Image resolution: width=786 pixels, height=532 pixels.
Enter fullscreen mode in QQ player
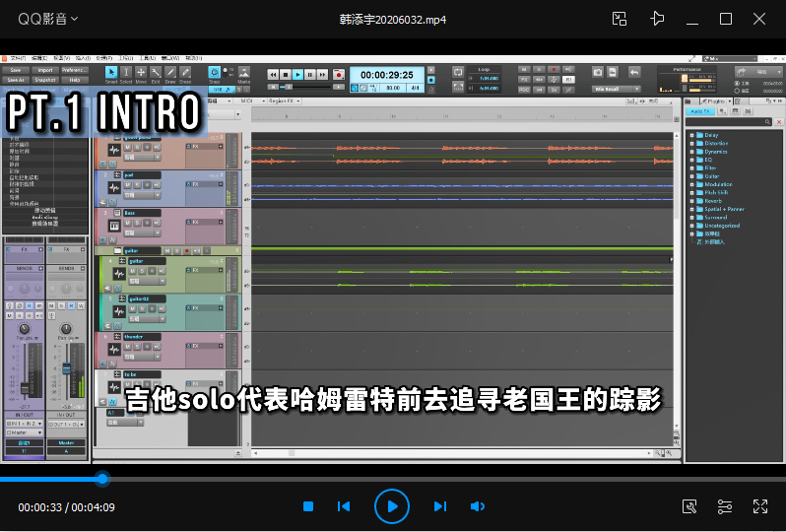click(759, 506)
